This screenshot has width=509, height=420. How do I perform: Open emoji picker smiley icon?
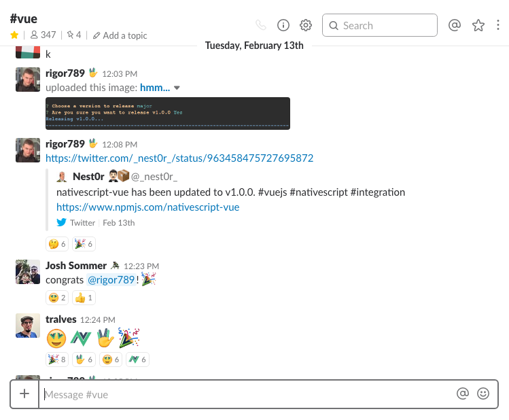point(483,393)
